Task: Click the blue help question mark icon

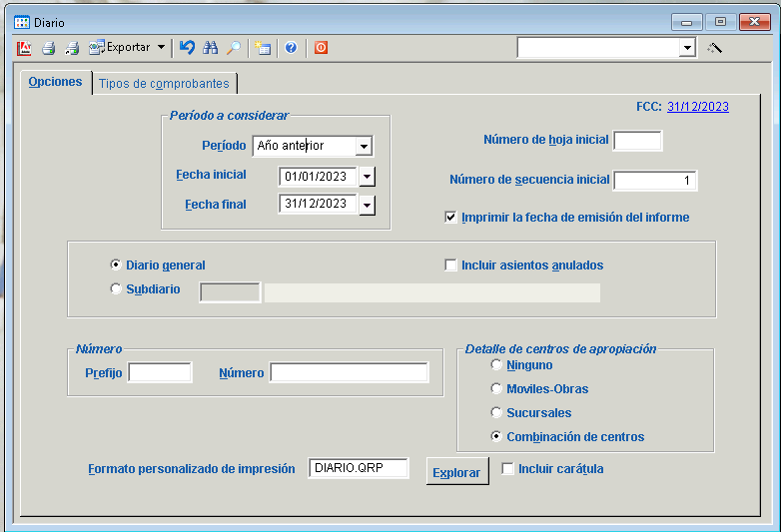Action: click(x=291, y=47)
